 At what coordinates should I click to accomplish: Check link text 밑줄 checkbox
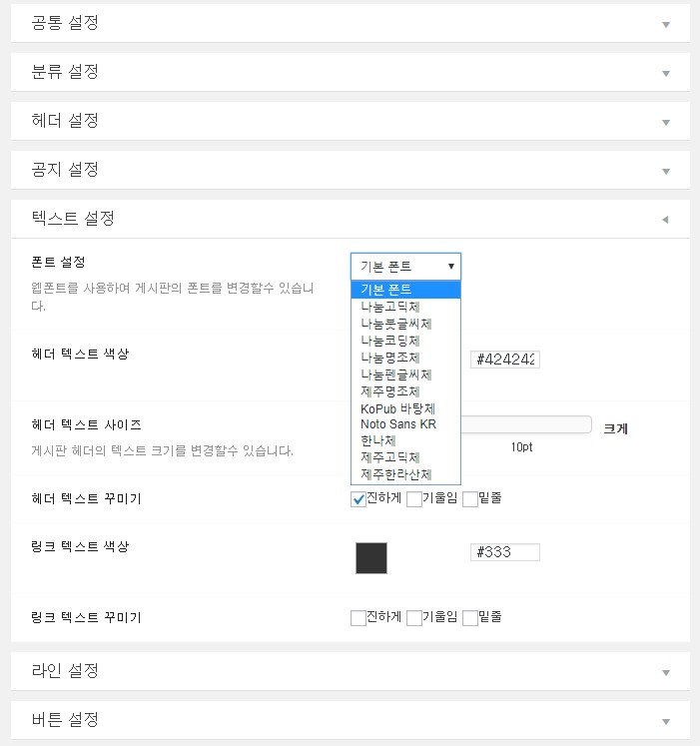(470, 618)
